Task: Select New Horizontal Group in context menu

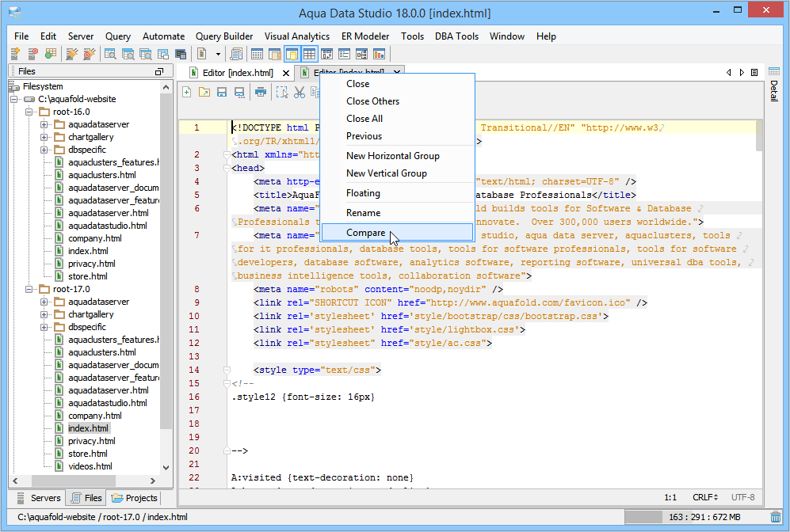Action: coord(397,156)
